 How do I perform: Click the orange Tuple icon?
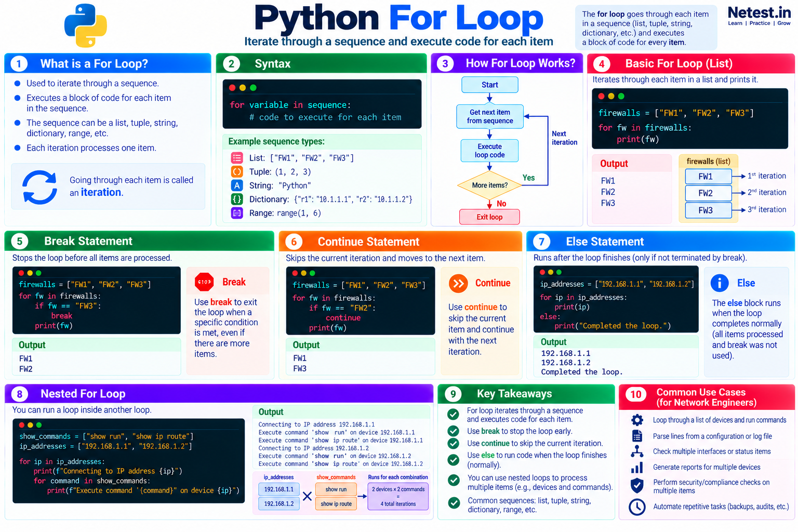point(237,171)
